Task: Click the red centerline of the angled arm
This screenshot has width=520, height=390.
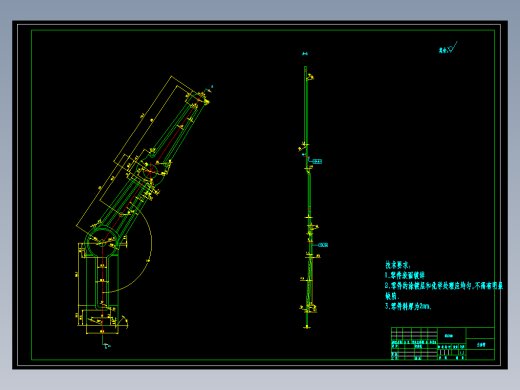Action: tap(152, 168)
